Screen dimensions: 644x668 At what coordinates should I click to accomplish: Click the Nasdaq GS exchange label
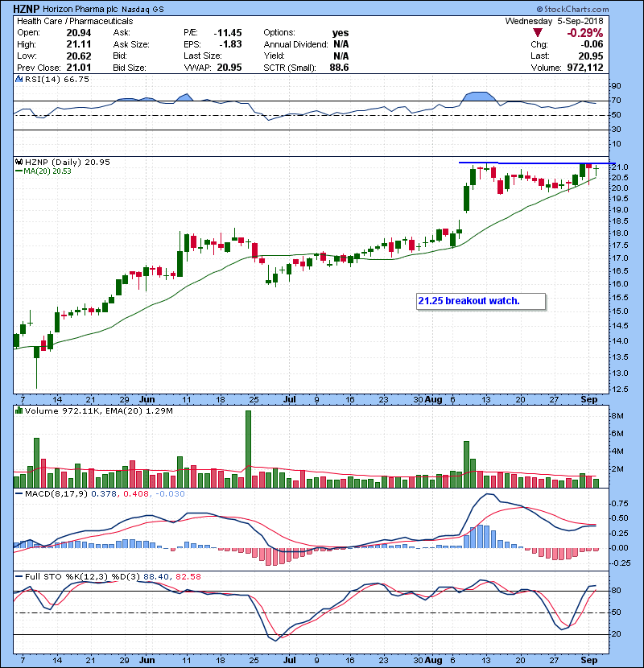tap(142, 10)
